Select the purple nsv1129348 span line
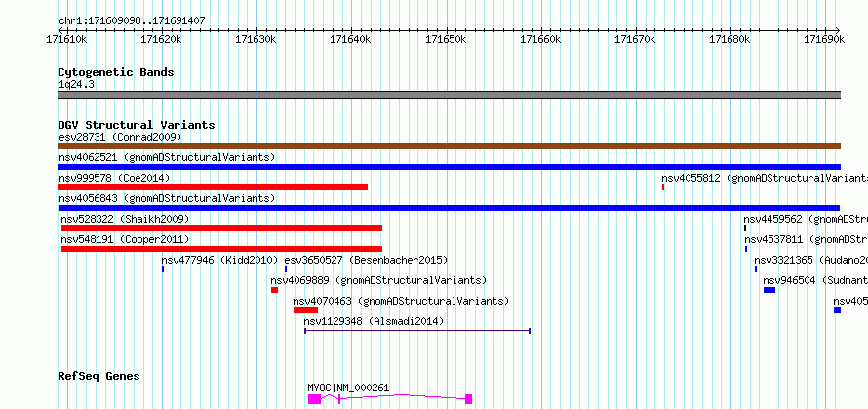 [x=417, y=331]
